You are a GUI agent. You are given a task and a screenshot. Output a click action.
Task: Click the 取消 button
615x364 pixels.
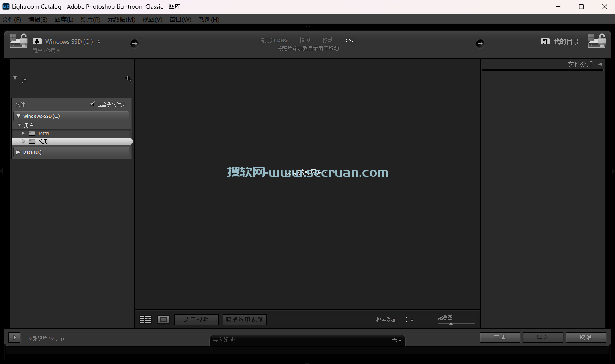(x=586, y=337)
